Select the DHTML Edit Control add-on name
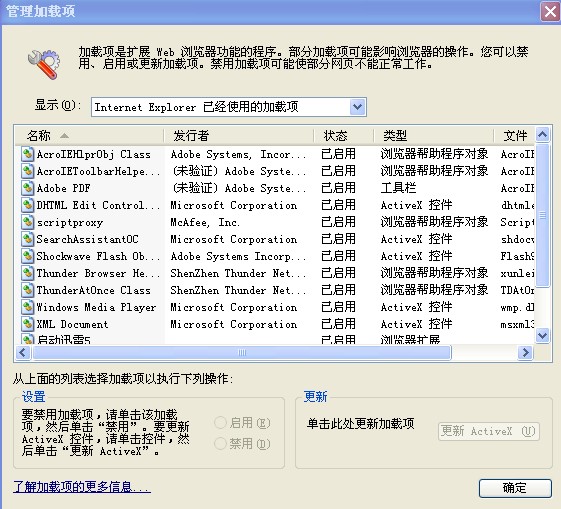This screenshot has height=509, width=561. [x=98, y=205]
